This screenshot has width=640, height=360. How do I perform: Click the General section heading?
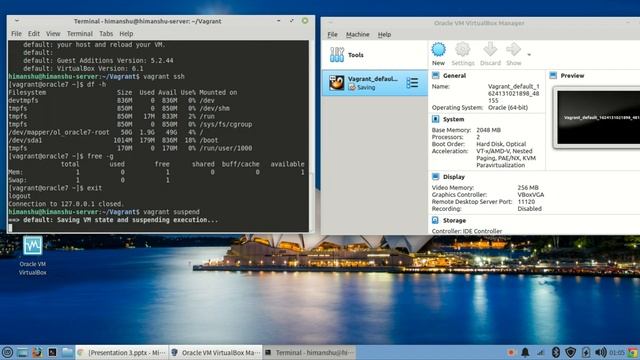pos(454,76)
